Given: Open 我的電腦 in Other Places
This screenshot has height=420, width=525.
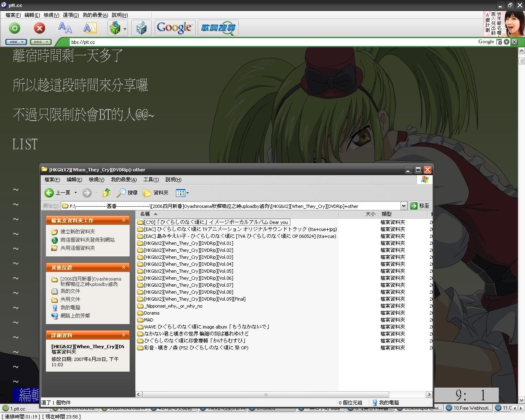Looking at the screenshot, I should (x=70, y=308).
